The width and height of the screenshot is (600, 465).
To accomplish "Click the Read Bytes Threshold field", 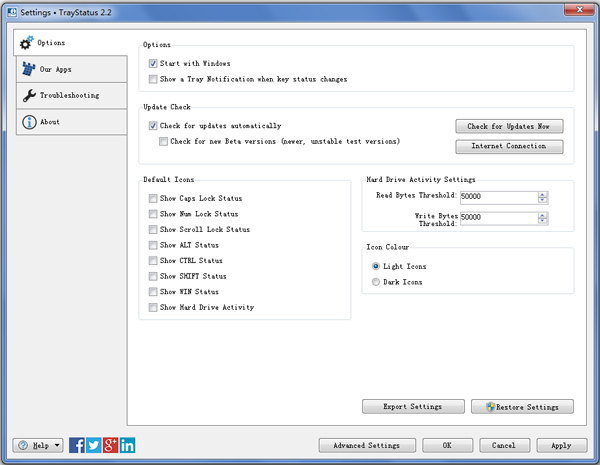I will pyautogui.click(x=499, y=197).
